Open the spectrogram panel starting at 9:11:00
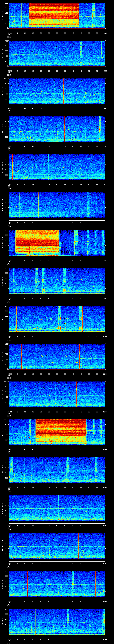The height and width of the screenshot is (644, 114). [x=57, y=394]
